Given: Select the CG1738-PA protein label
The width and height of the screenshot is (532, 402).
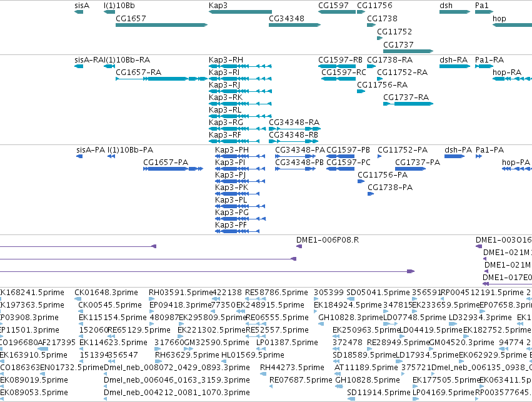Looking at the screenshot, I should [x=390, y=188].
